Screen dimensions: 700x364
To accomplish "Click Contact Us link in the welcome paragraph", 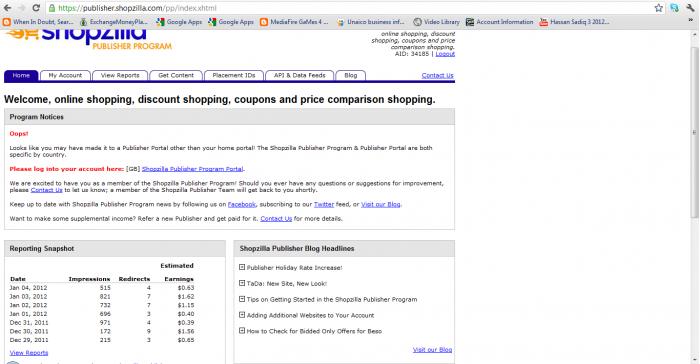I will pyautogui.click(x=46, y=190).
